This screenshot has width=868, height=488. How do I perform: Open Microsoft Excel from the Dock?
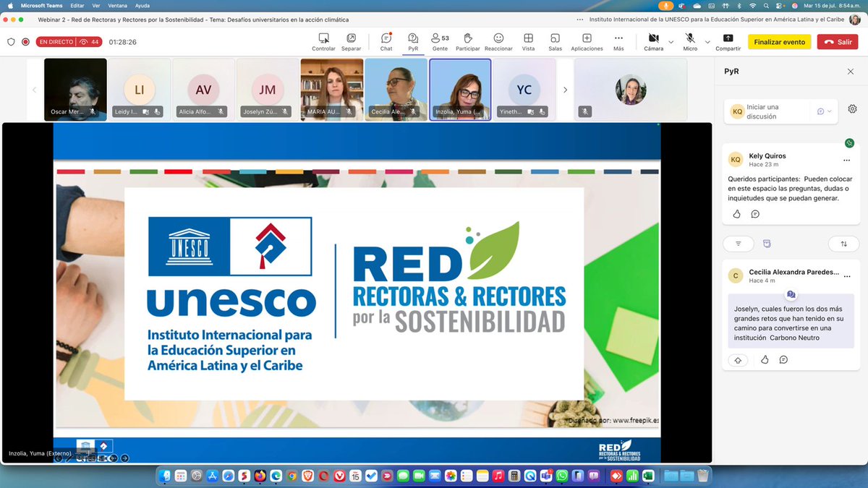pos(648,476)
